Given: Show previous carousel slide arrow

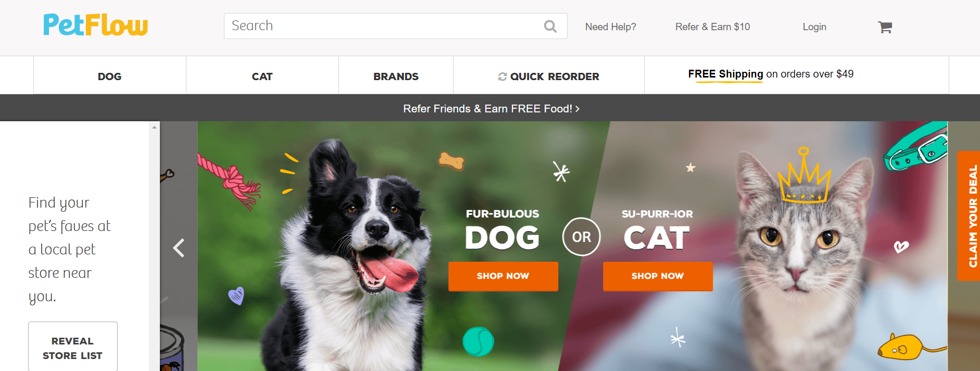Looking at the screenshot, I should [179, 248].
